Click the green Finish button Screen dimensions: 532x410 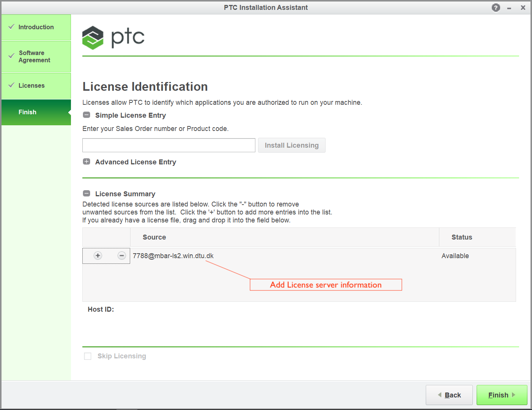pyautogui.click(x=502, y=395)
